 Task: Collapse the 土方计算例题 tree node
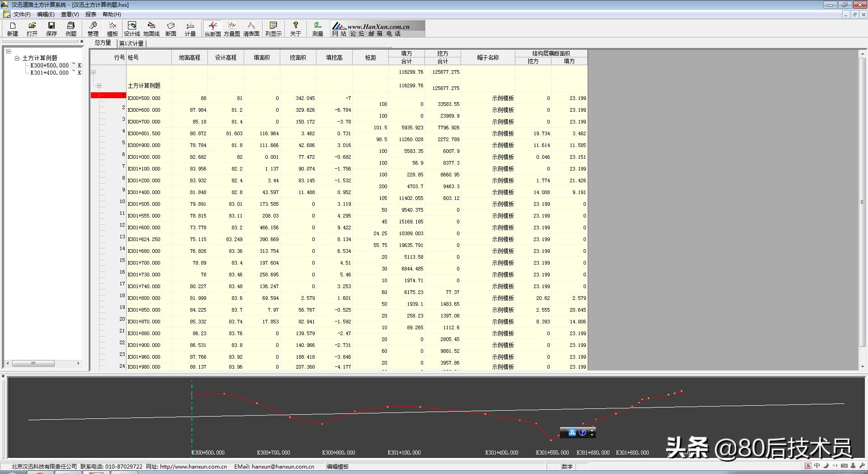click(17, 58)
